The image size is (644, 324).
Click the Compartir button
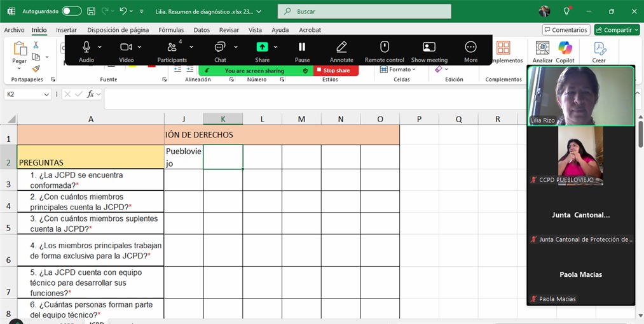tap(617, 30)
